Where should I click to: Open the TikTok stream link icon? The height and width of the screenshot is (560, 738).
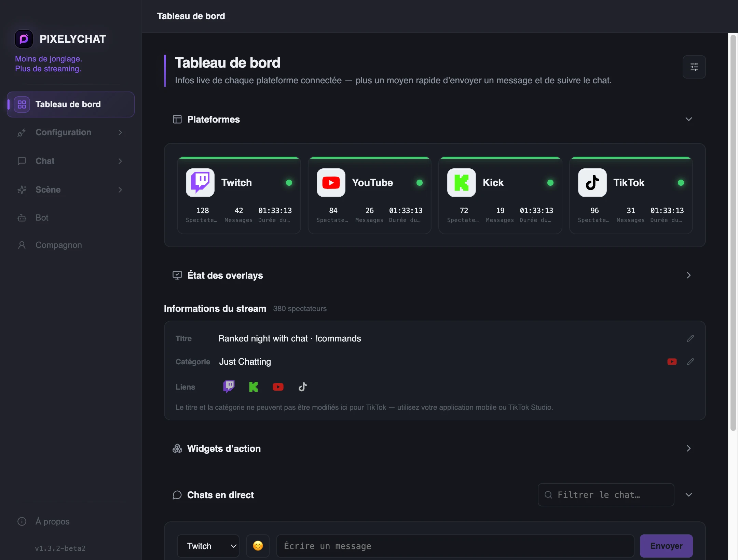point(303,387)
